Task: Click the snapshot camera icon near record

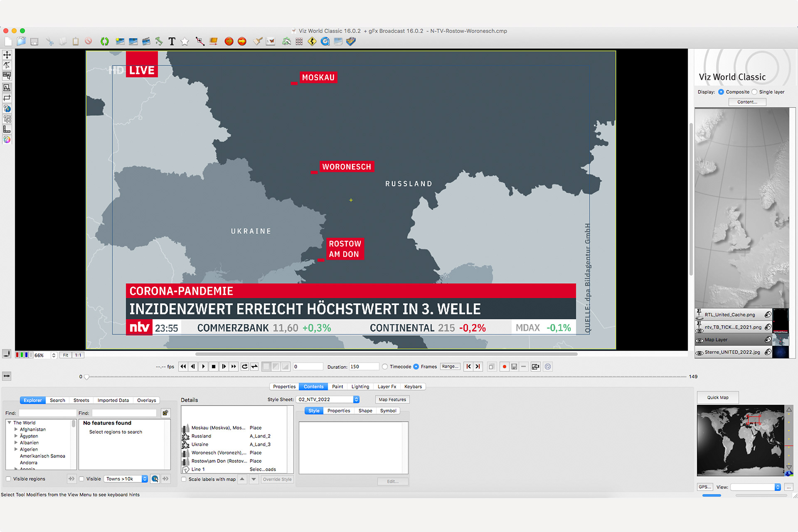Action: (x=535, y=367)
